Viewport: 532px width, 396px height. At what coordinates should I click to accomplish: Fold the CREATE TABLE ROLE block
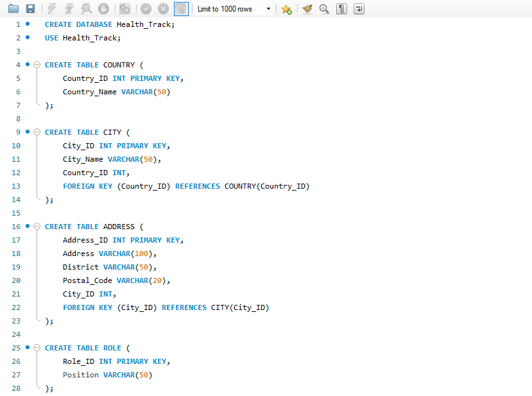click(37, 348)
